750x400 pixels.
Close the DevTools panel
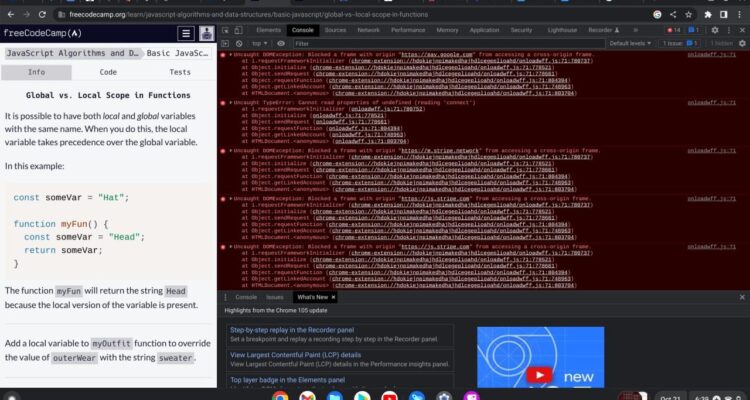(742, 30)
